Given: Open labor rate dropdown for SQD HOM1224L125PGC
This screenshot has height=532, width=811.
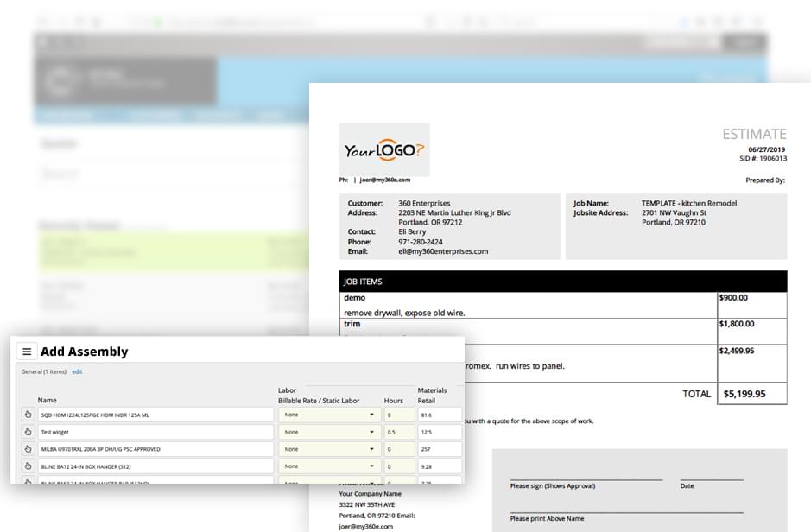Looking at the screenshot, I should click(329, 415).
